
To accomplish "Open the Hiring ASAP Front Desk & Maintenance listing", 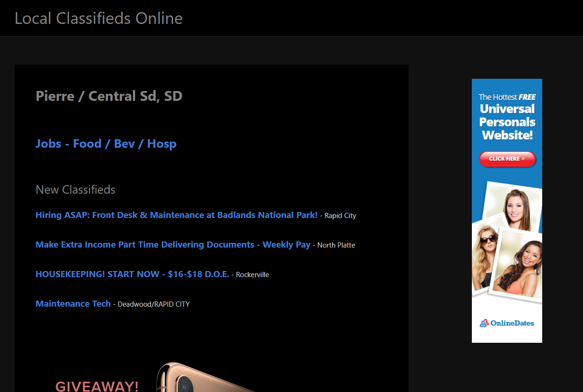I will (176, 215).
